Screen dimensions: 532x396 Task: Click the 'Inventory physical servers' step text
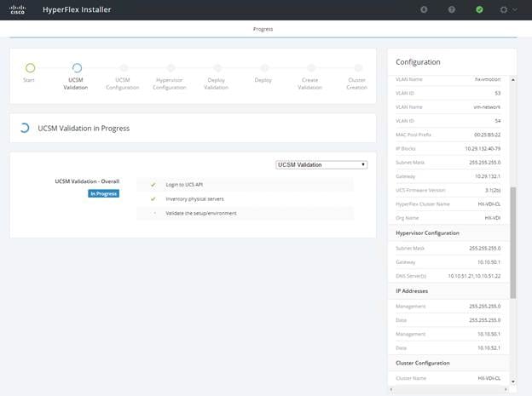(x=194, y=199)
